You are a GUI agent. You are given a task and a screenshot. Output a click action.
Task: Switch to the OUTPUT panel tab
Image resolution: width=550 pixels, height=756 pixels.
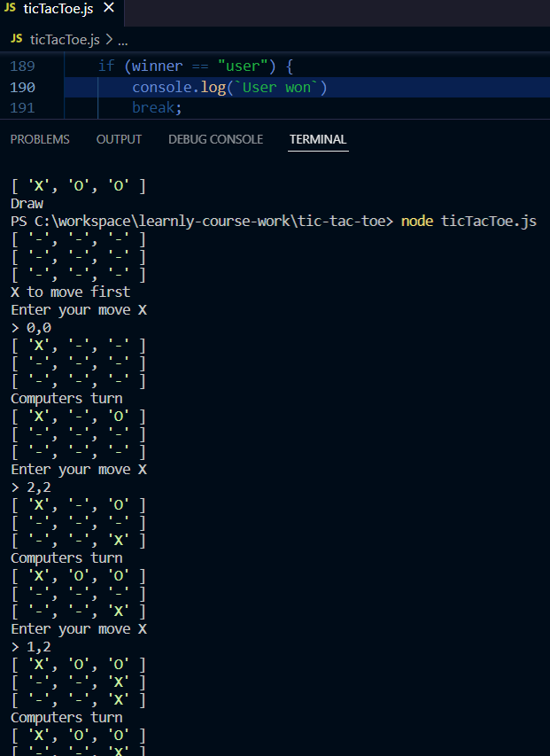pyautogui.click(x=119, y=139)
